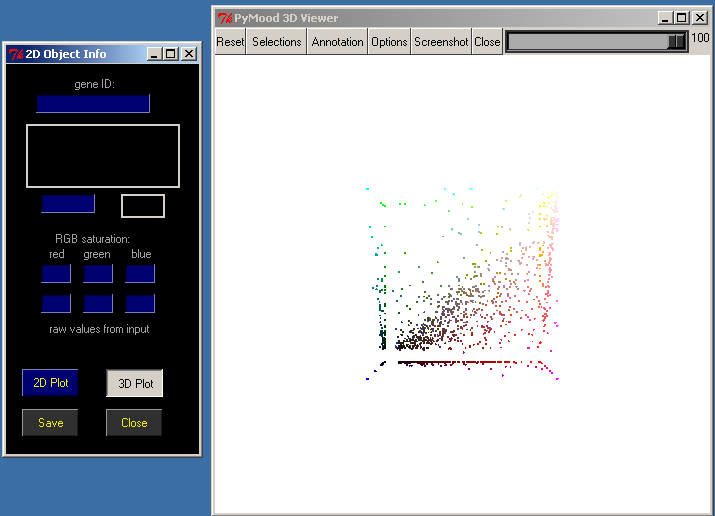Screen dimensions: 715x516
Task: Click the red raw value field
Action: pos(56,304)
